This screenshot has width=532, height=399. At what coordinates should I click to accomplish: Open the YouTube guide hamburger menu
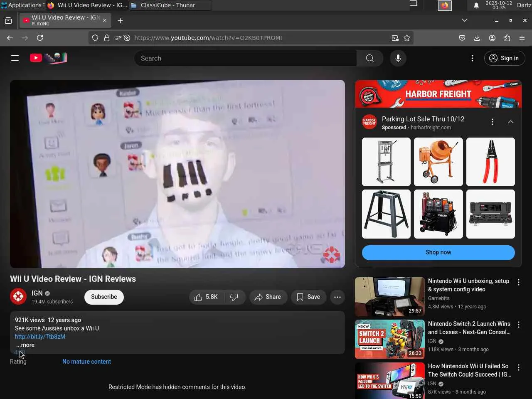tap(15, 58)
